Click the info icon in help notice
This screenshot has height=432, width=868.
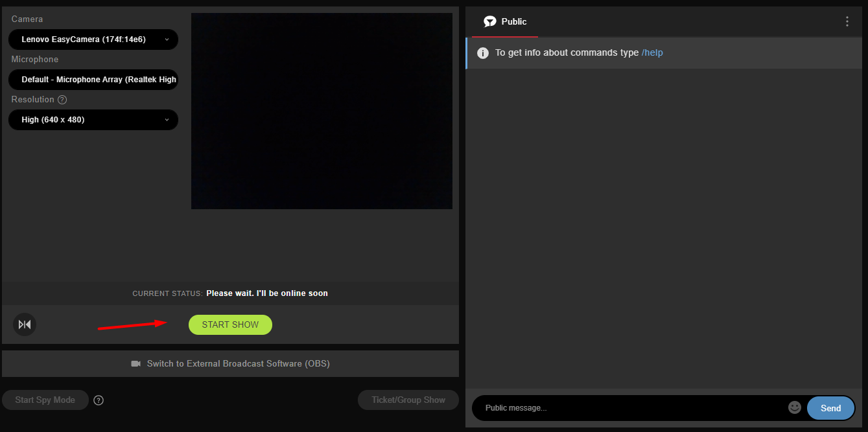[x=483, y=53]
